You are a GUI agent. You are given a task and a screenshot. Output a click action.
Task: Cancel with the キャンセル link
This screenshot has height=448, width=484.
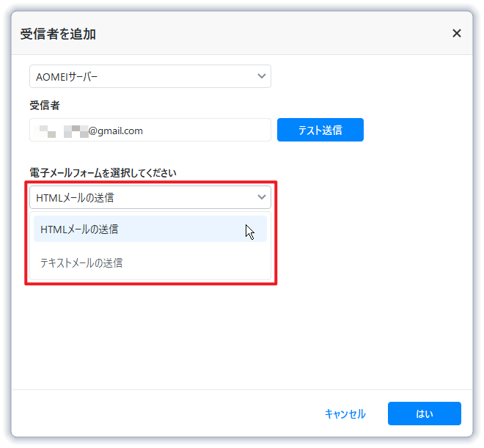tap(345, 414)
